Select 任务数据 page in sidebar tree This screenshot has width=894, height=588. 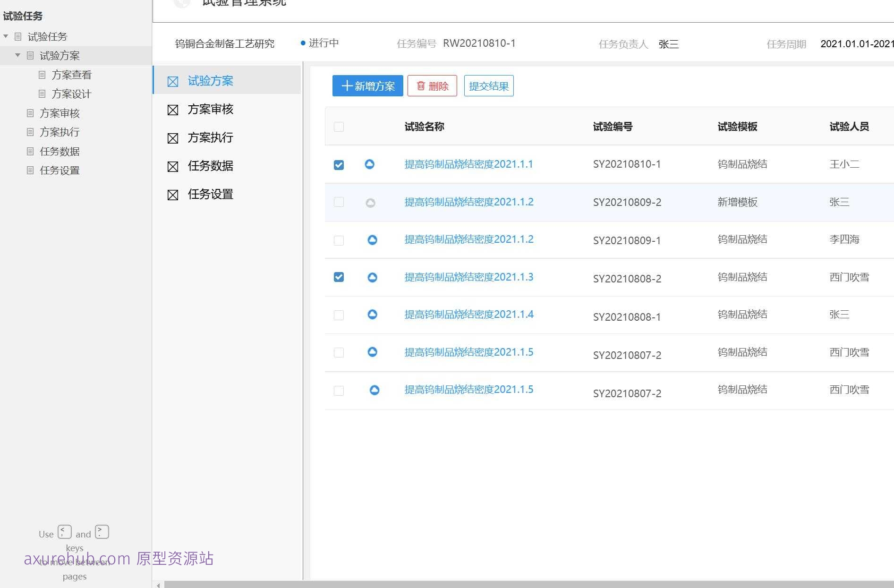click(60, 151)
